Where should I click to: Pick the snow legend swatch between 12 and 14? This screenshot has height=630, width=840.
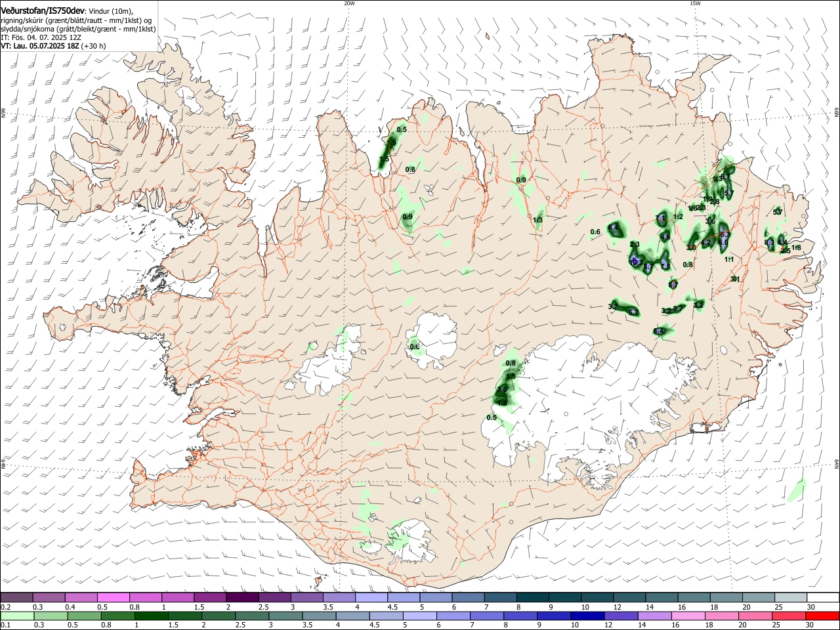coord(629,597)
